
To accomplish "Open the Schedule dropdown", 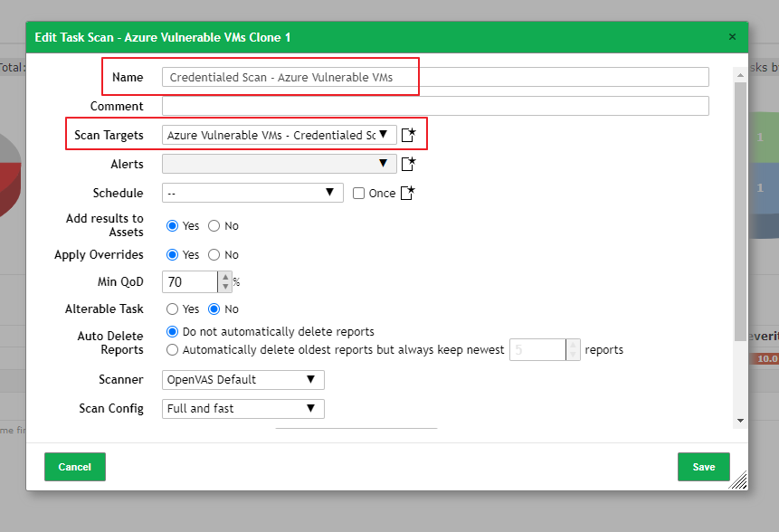I will (x=252, y=193).
